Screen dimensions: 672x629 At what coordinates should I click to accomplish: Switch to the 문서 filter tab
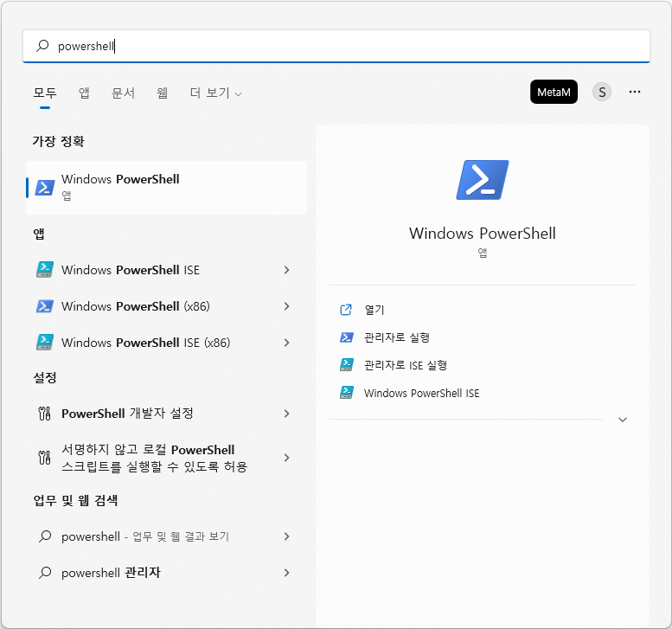pos(123,93)
